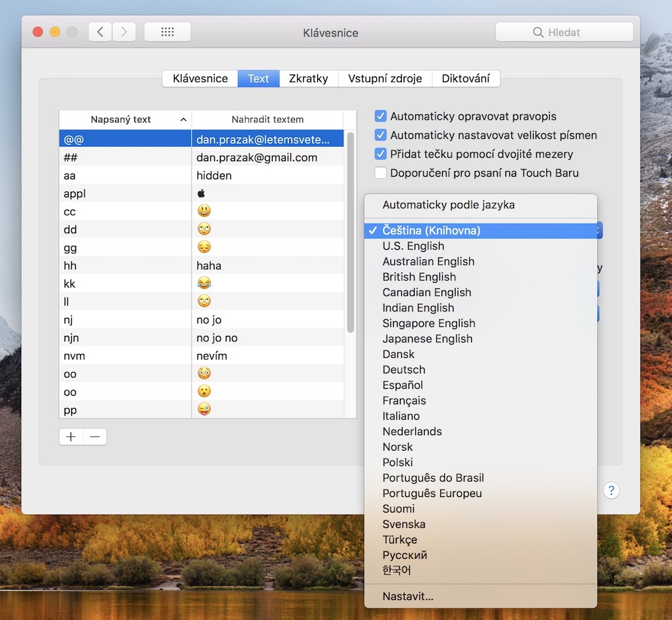
Task: Click the Hledat search field
Action: (564, 32)
